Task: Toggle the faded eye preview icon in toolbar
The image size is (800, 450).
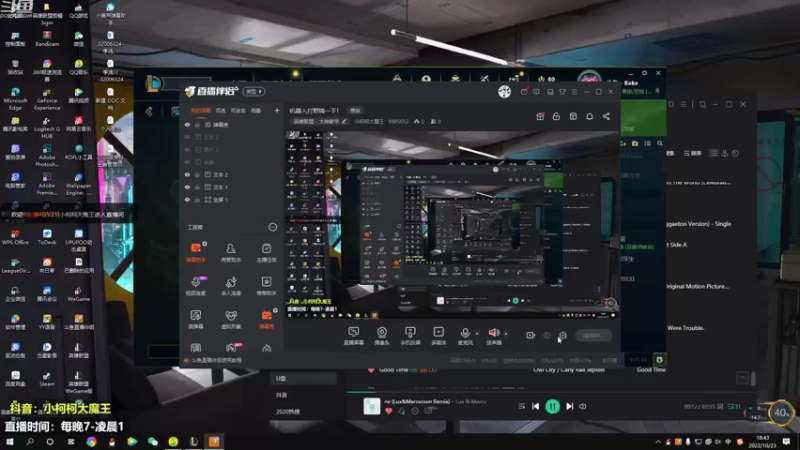Action: [547, 335]
